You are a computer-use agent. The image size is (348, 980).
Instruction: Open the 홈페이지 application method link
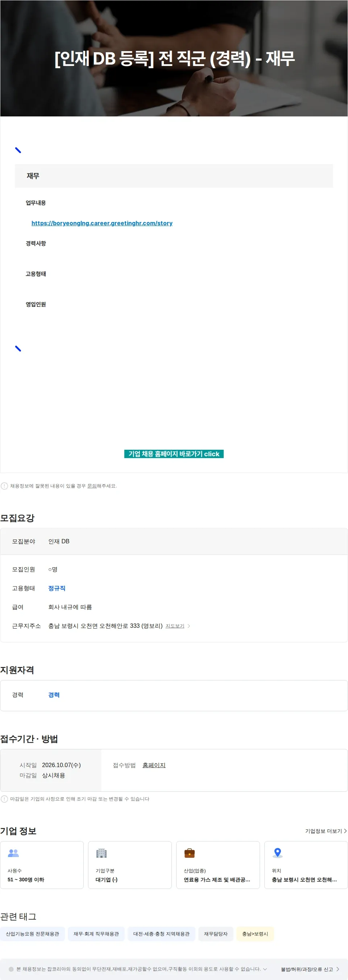(154, 765)
